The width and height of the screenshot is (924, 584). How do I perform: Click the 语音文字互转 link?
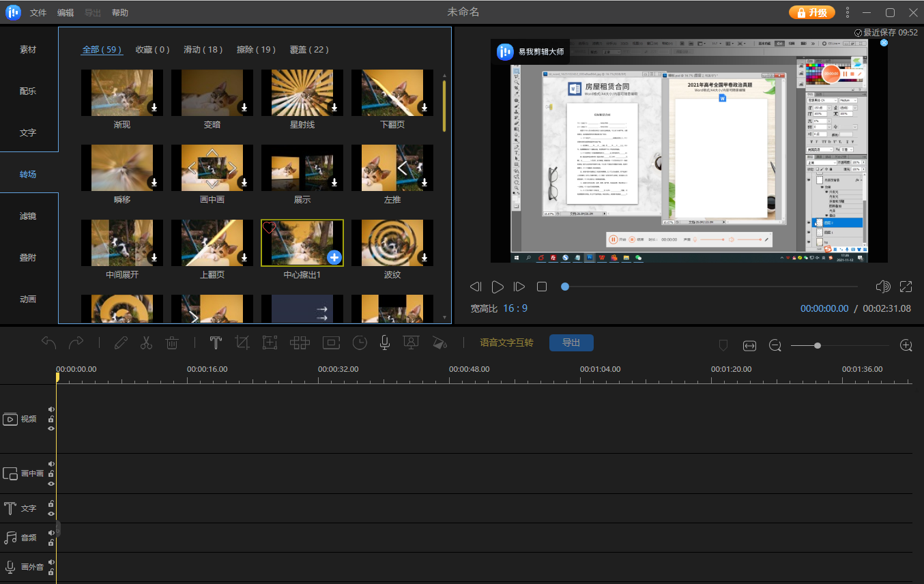[506, 342]
